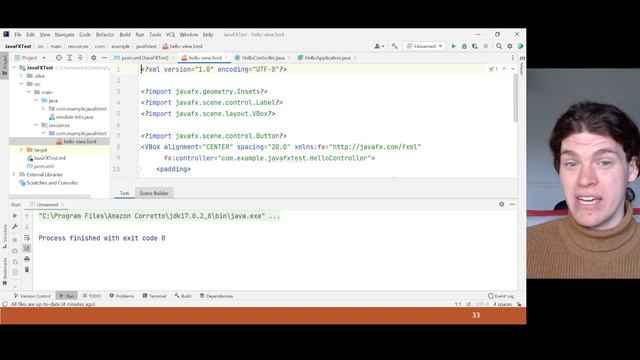Open the Dependencies tool window
640x360 pixels.
coord(216,296)
